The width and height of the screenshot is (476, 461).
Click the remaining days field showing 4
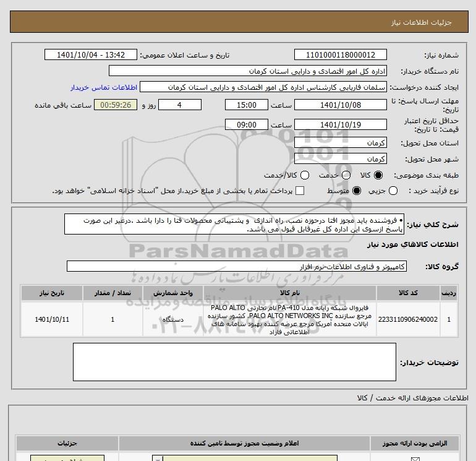point(180,105)
